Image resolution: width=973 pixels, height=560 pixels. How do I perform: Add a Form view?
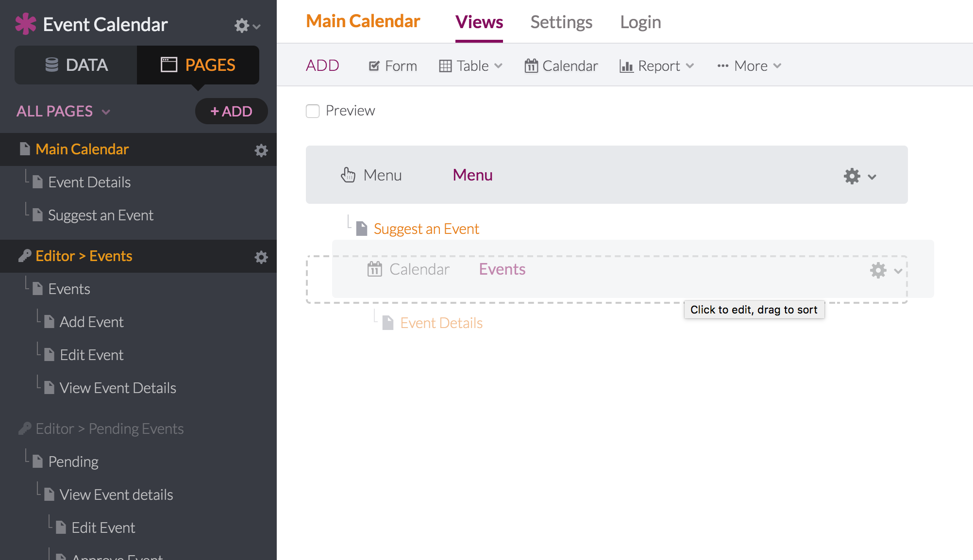pos(393,66)
